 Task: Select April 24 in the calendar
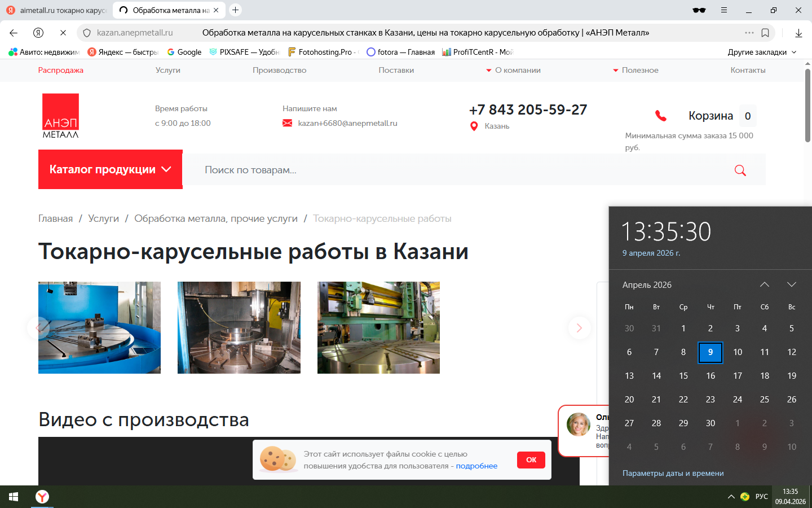coord(738,400)
